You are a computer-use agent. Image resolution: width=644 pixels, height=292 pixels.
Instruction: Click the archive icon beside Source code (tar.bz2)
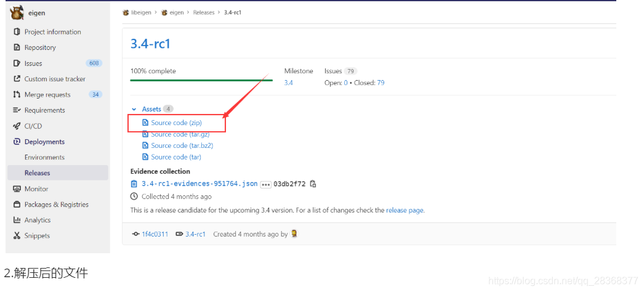[145, 145]
